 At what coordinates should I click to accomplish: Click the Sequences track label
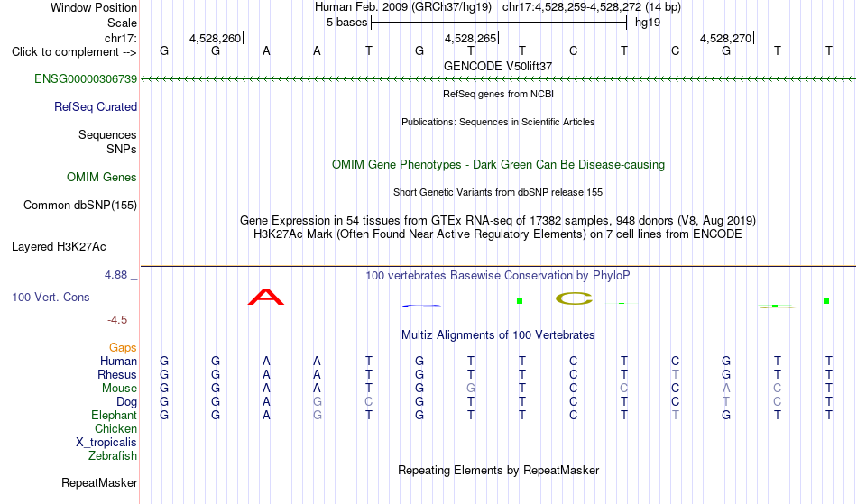click(107, 135)
